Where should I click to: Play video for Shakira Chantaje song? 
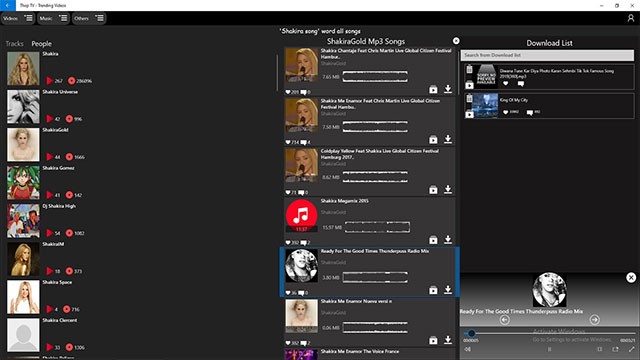[x=433, y=89]
